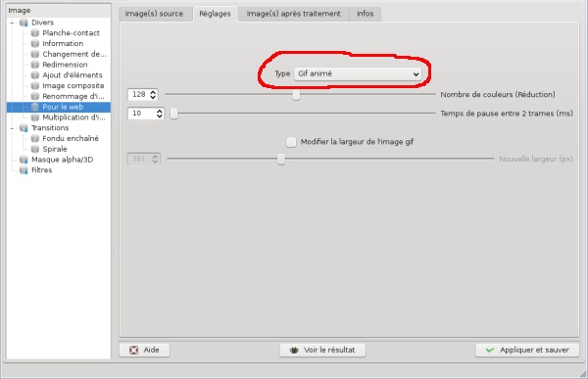Click the Nombre de couleurs slider handle
588x379 pixels.
(296, 94)
